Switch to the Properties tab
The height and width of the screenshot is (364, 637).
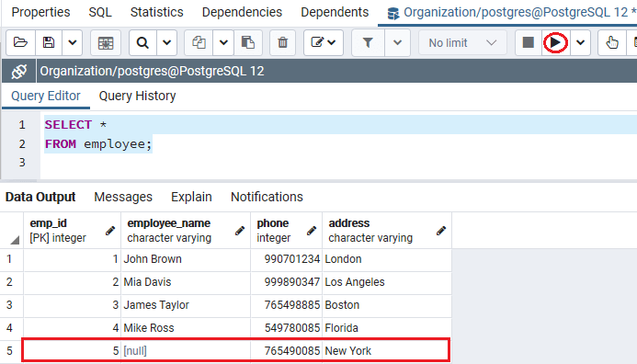[40, 12]
